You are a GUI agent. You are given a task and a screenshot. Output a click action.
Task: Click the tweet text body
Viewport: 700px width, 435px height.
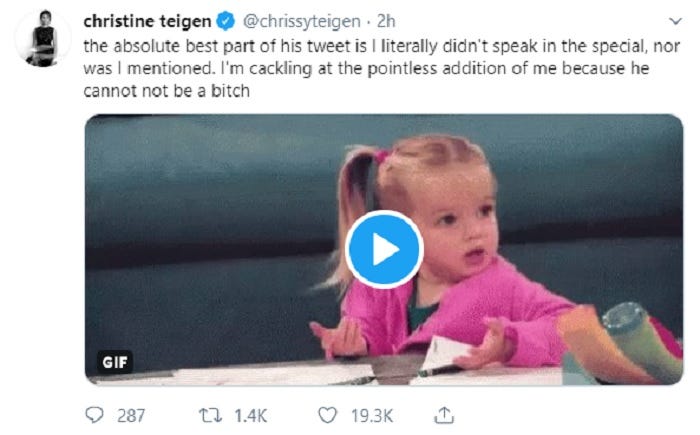click(380, 68)
